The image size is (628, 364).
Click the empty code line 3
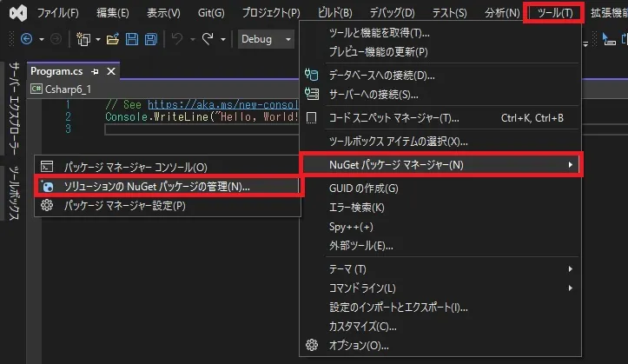pos(202,129)
